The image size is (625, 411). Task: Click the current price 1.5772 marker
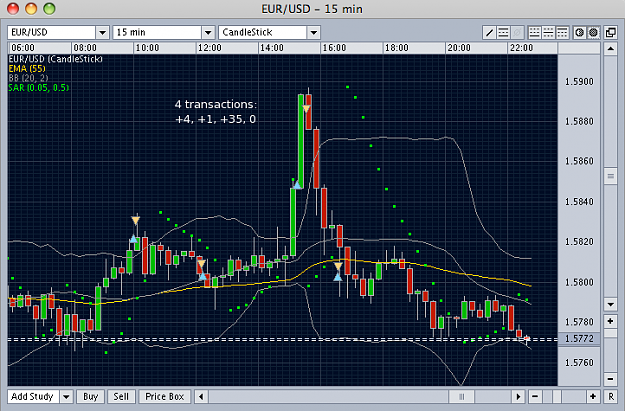[x=579, y=338]
